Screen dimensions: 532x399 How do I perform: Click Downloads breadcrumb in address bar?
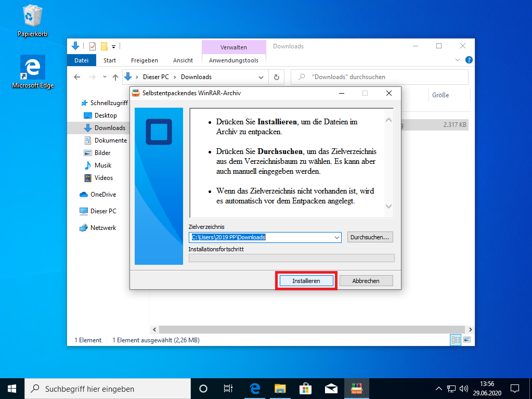[x=196, y=77]
